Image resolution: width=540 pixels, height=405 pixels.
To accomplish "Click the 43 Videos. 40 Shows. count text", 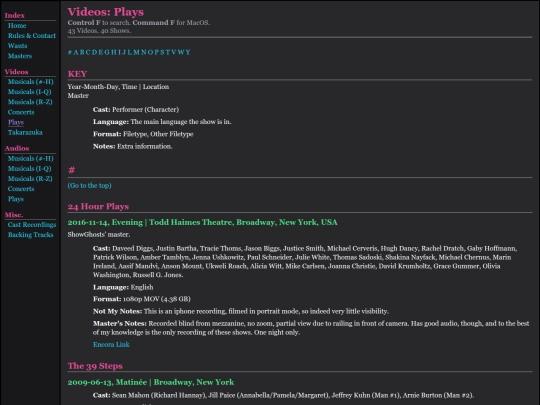I will [99, 31].
